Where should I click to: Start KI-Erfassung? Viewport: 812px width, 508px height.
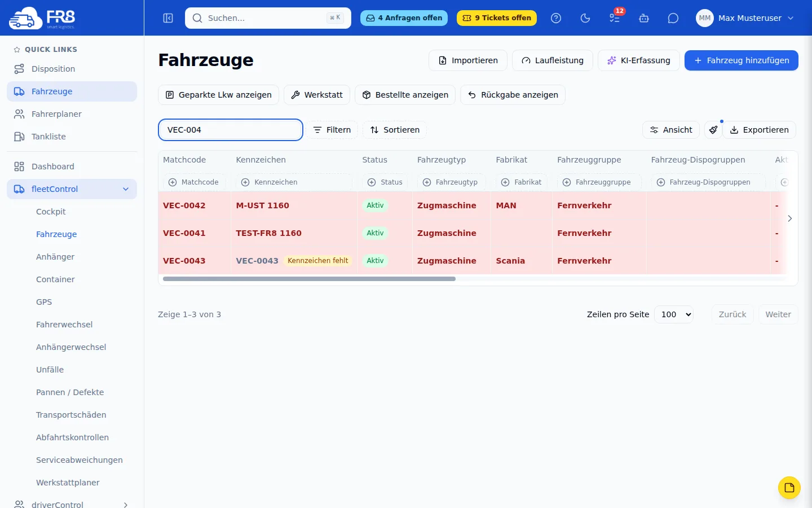click(639, 60)
